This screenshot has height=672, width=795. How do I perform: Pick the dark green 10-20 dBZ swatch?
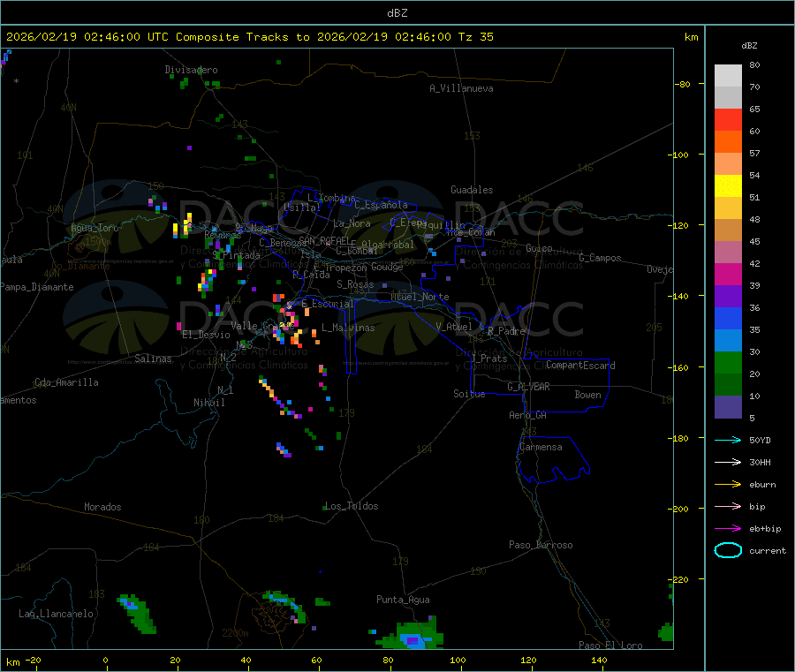point(728,385)
